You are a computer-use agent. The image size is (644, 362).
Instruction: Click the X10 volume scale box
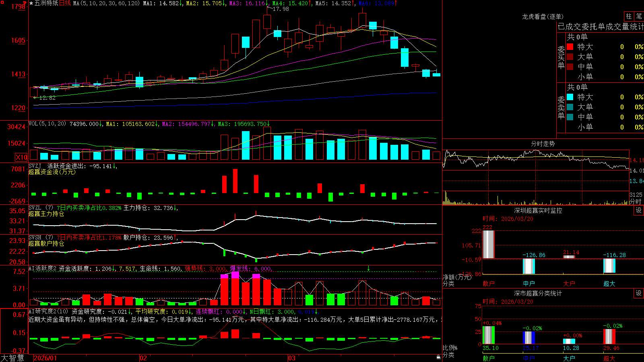point(21,157)
